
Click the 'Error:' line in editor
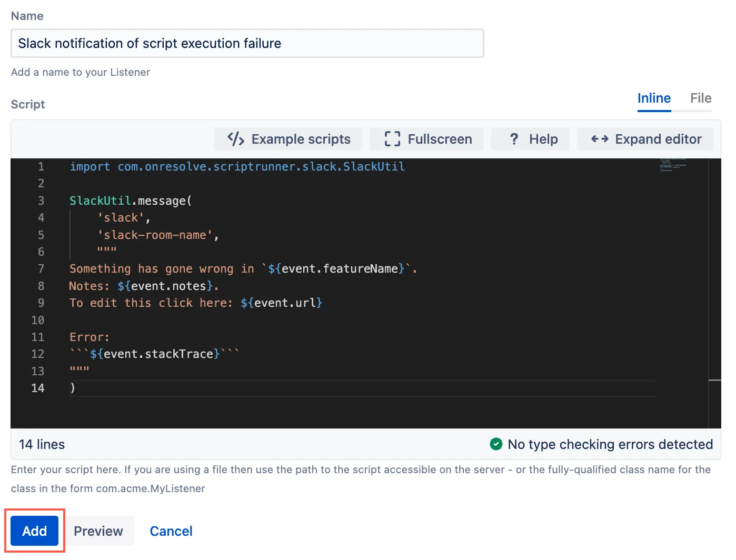coord(89,337)
